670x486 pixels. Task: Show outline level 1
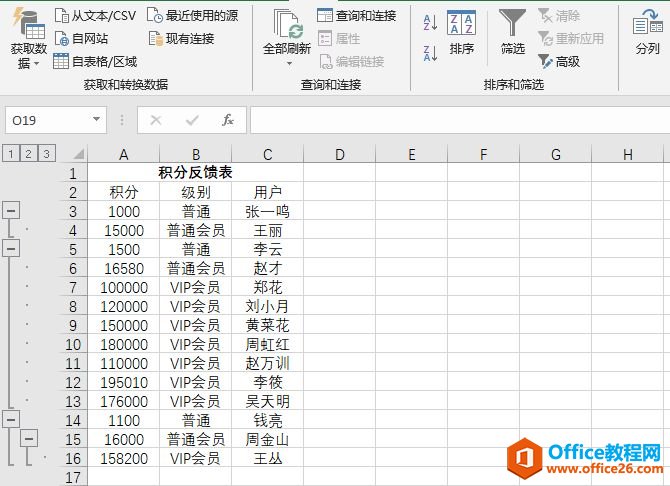pyautogui.click(x=11, y=153)
